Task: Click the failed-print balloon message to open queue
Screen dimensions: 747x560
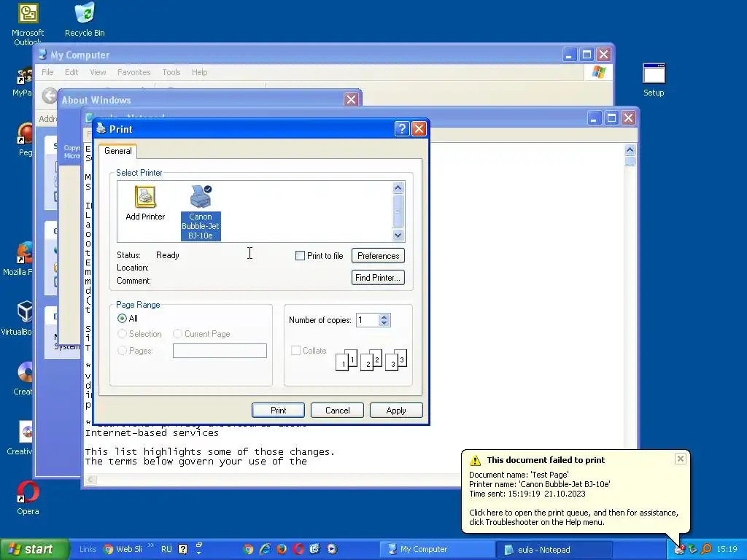Action: (573, 517)
